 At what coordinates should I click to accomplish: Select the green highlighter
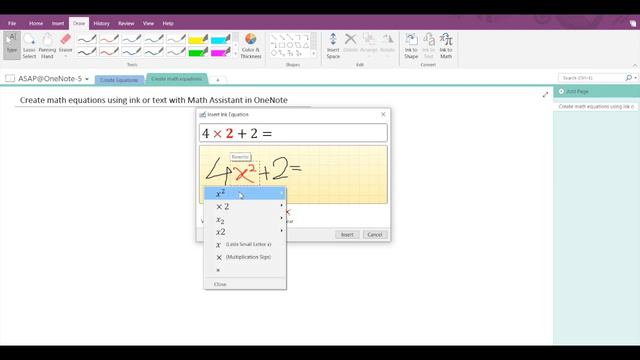point(198,52)
